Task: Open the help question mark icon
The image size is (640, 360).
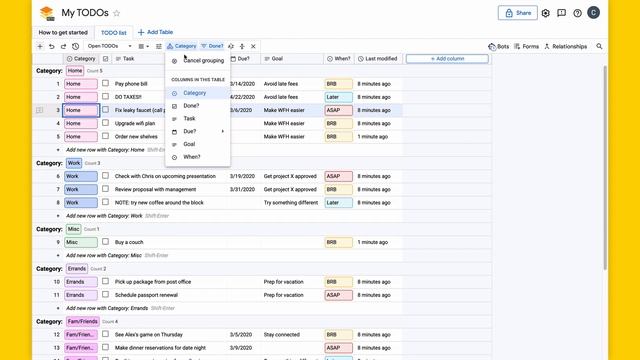Action: click(577, 13)
